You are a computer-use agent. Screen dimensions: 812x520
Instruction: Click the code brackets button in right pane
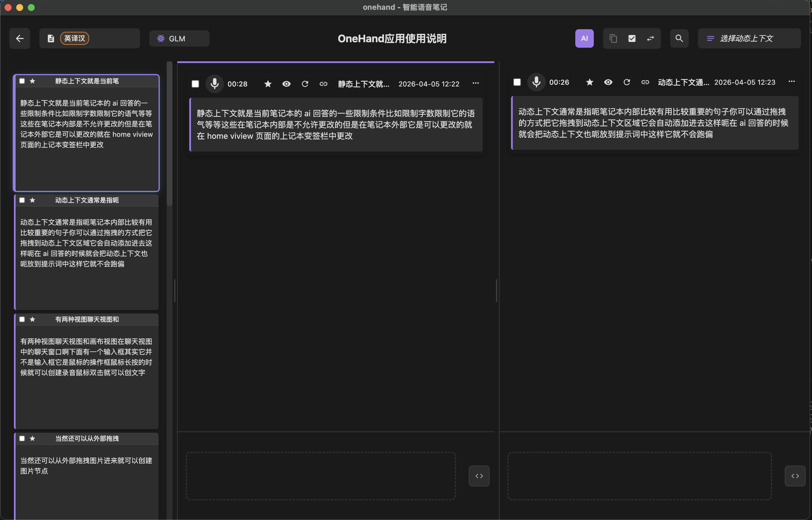(795, 476)
